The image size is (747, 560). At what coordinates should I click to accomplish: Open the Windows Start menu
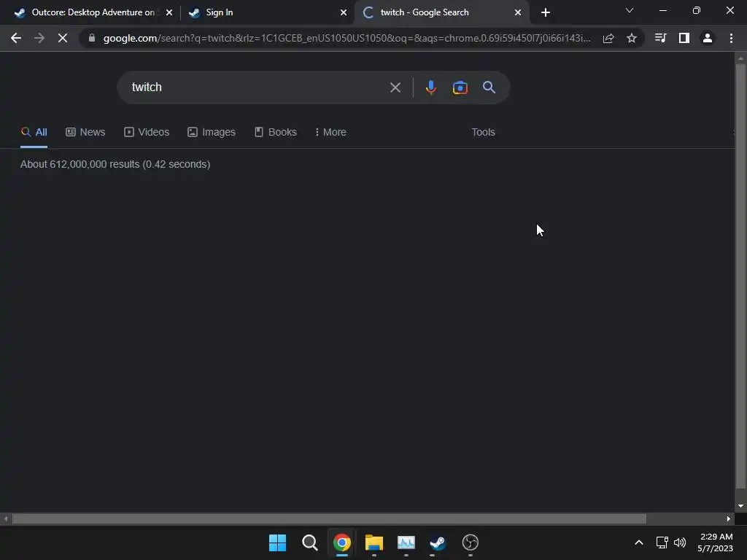(277, 542)
